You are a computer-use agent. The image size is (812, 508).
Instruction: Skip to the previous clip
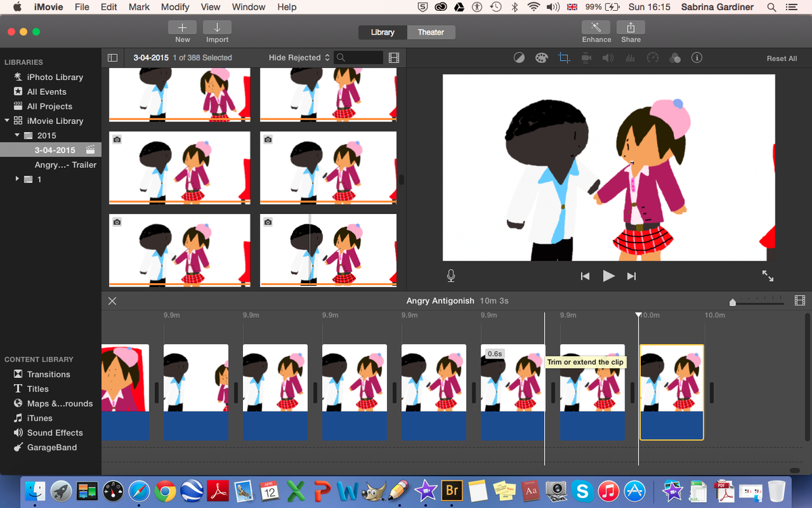pos(585,276)
